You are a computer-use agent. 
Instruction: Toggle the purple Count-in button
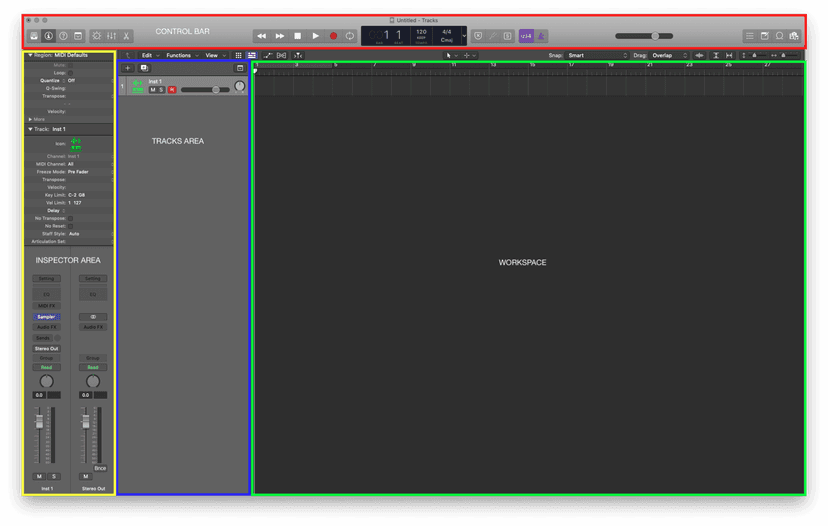click(x=526, y=36)
